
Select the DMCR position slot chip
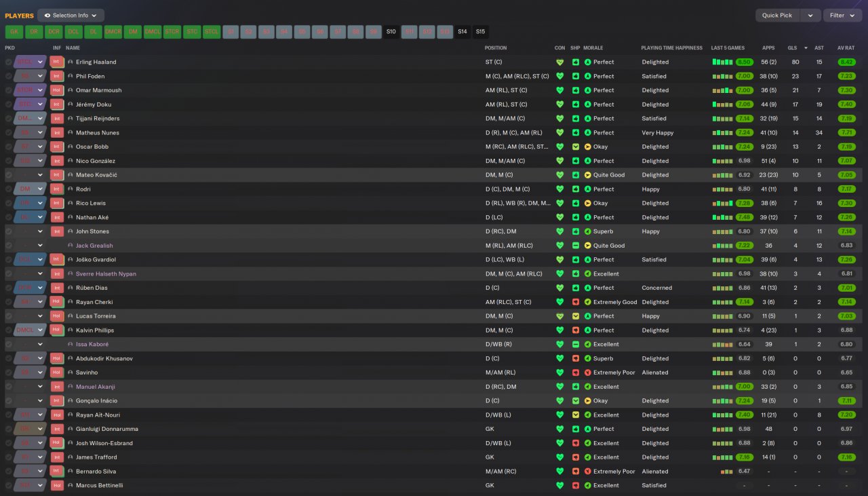coord(113,32)
